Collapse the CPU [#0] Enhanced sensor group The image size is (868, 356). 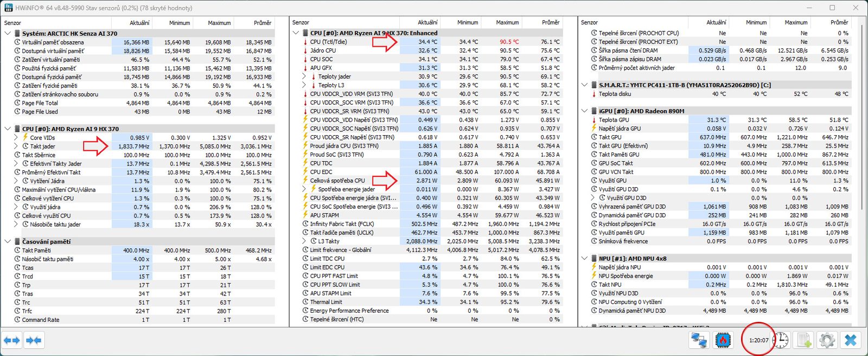(x=296, y=33)
